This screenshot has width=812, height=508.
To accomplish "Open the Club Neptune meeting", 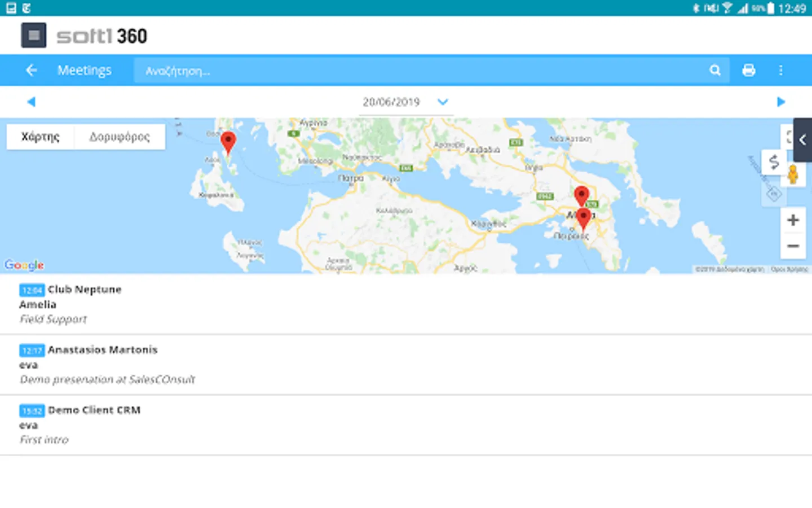I will pos(406,304).
